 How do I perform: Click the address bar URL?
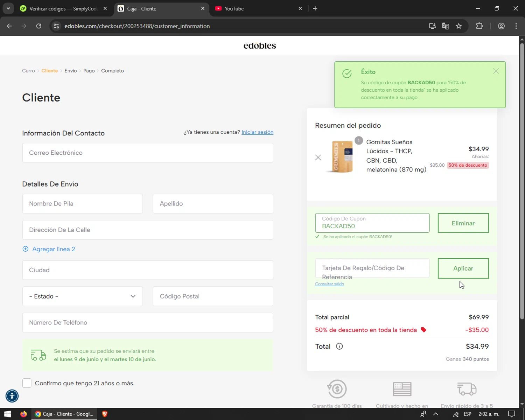(x=137, y=26)
